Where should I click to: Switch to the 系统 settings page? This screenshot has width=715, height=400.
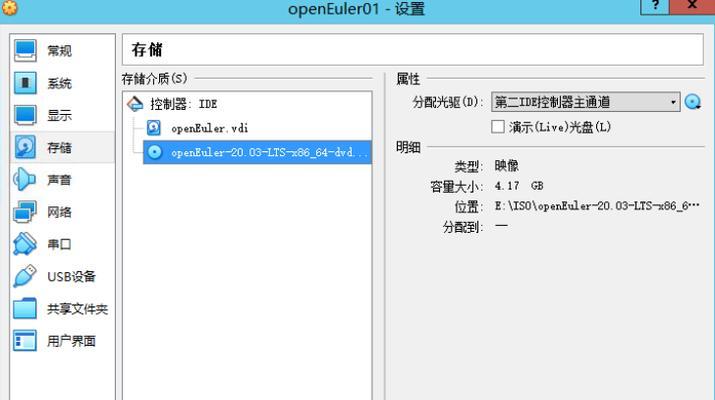click(60, 83)
